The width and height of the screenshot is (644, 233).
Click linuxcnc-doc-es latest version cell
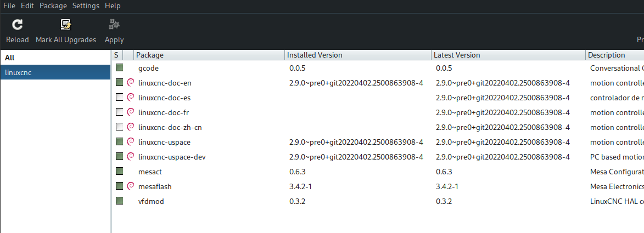pos(503,98)
